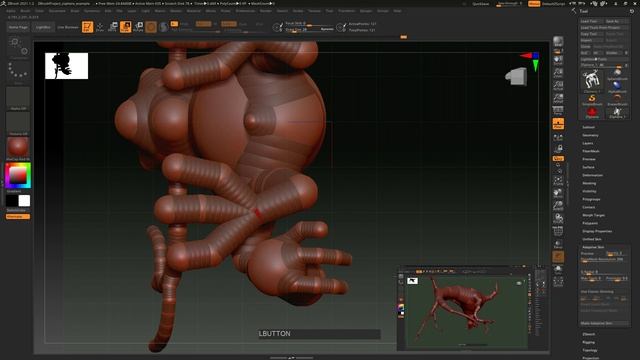Open the Texture Off selector

click(18, 123)
